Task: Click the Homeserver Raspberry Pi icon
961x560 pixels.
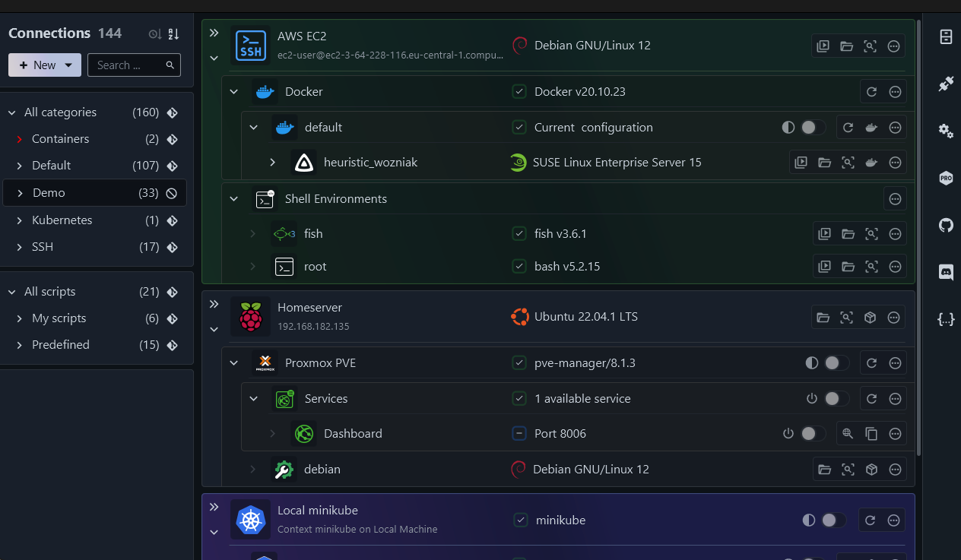Action: click(250, 317)
